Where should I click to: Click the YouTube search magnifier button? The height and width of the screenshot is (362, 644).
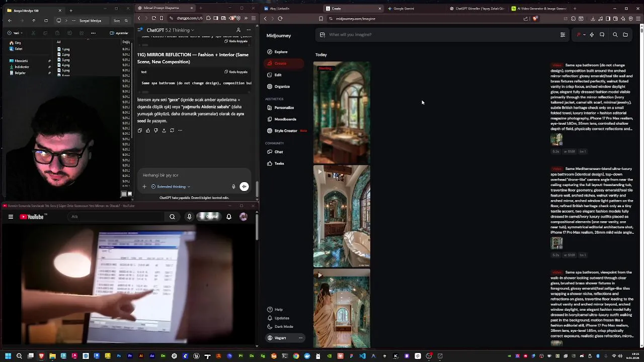click(x=172, y=217)
